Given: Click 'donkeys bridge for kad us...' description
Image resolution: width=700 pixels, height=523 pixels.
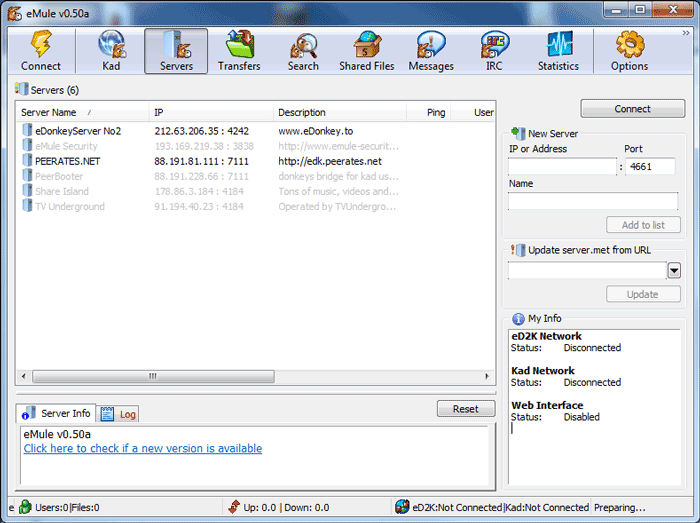Looking at the screenshot, I should tap(338, 176).
